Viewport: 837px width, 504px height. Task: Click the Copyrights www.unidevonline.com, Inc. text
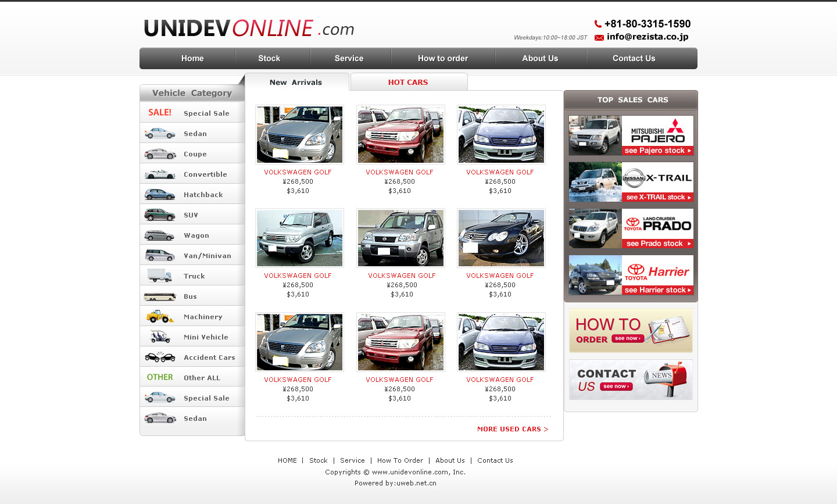395,472
